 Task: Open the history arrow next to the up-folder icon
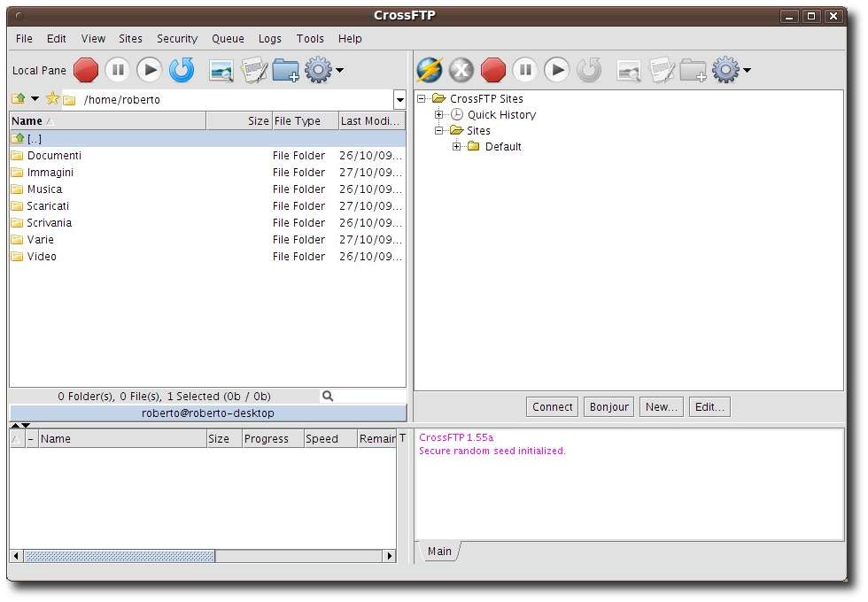(x=35, y=98)
